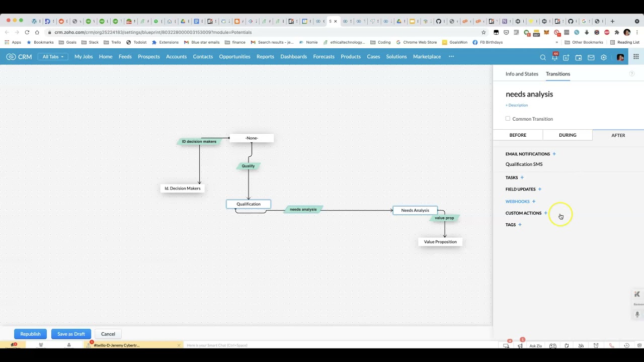Select the Transitions tab

coord(558,74)
